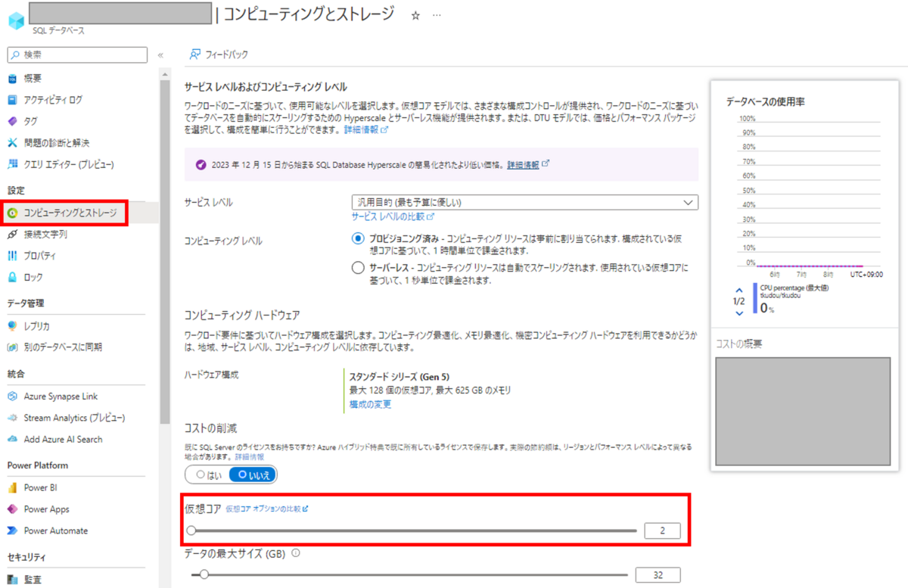
Task: Click the 別のデータベースに同期 icon
Action: click(x=12, y=347)
